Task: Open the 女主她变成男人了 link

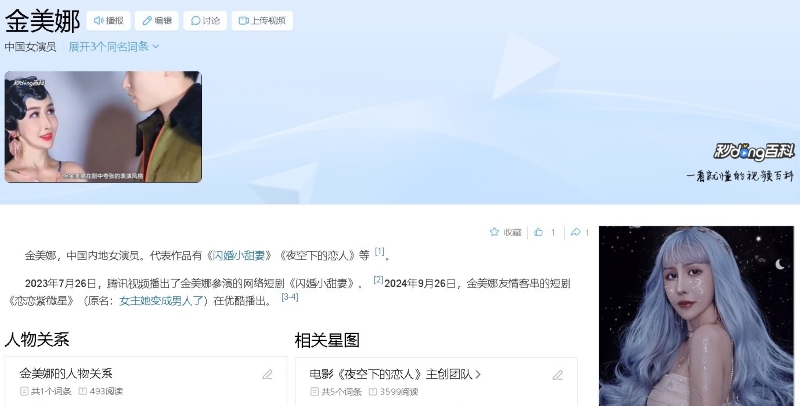Action: tap(161, 301)
